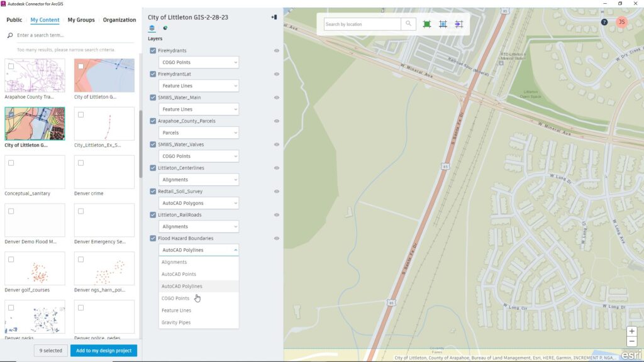The width and height of the screenshot is (644, 362).
Task: Click the 9 selected button
Action: [x=50, y=351]
